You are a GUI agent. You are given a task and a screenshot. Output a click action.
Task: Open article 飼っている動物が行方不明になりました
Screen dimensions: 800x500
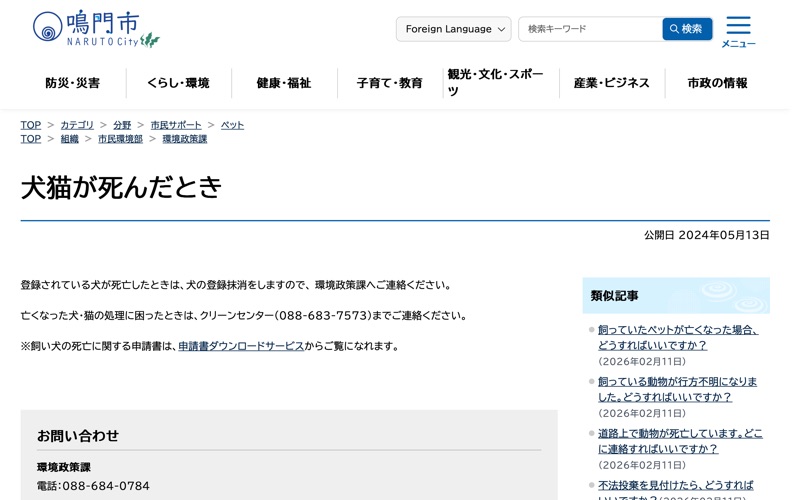[677, 389]
